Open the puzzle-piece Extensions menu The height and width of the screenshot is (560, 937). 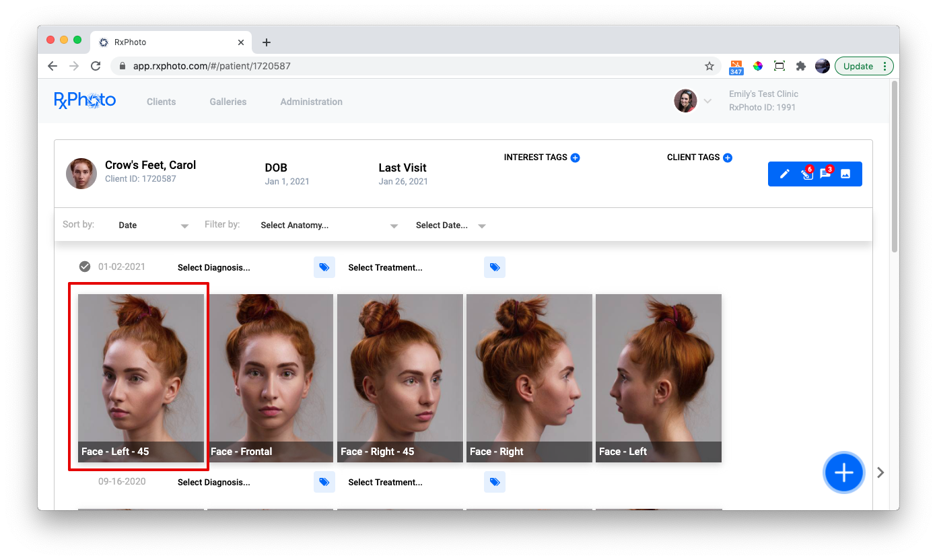click(801, 66)
